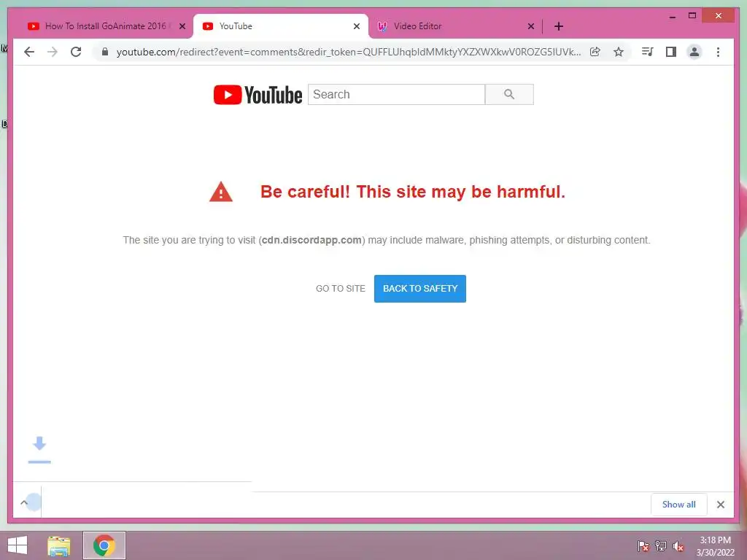Select the YouTube tab

[x=281, y=26]
